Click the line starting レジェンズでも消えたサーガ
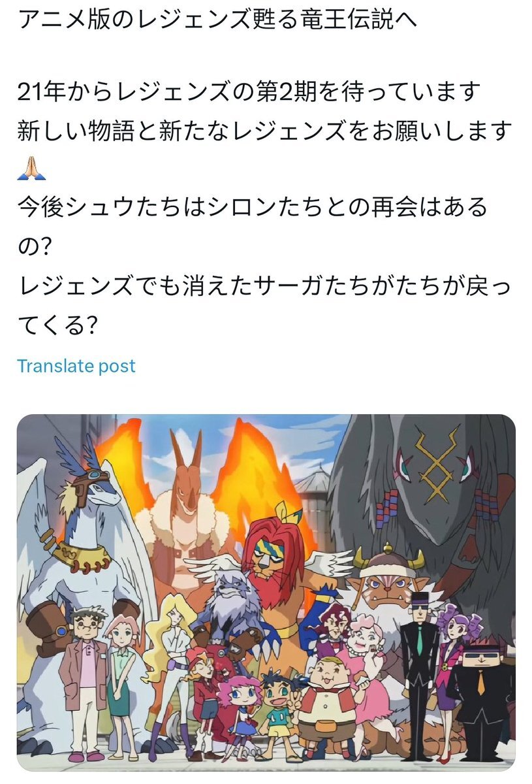 click(264, 286)
